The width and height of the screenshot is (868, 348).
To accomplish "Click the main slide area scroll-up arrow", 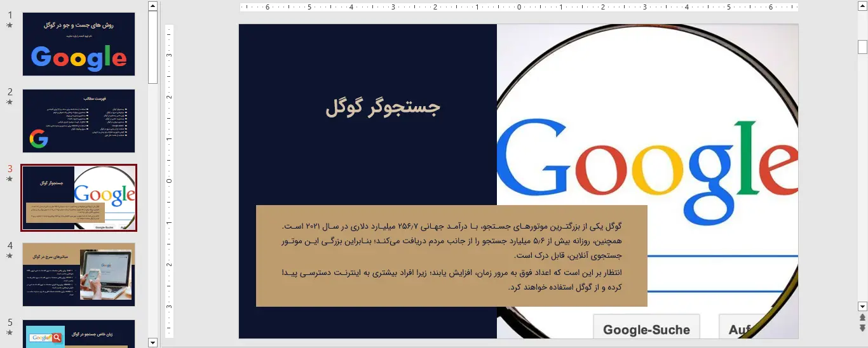I will click(x=862, y=6).
